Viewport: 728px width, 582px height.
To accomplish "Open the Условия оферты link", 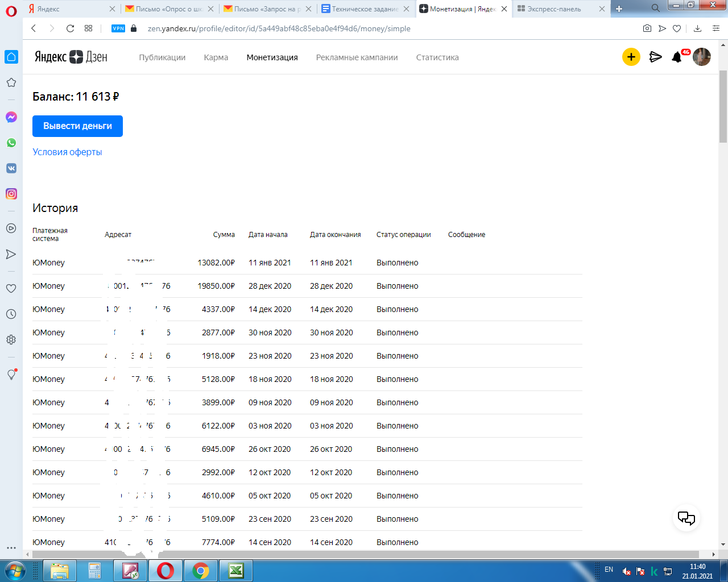I will point(67,152).
